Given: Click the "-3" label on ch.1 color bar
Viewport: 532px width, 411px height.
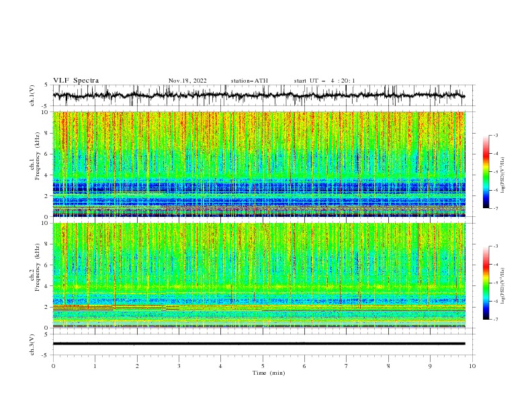Looking at the screenshot, I should [495, 135].
